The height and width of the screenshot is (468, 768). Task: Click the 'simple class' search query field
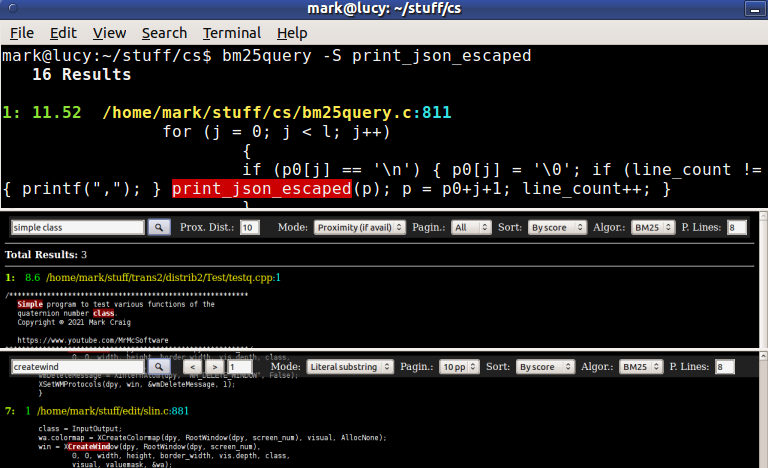(x=77, y=227)
